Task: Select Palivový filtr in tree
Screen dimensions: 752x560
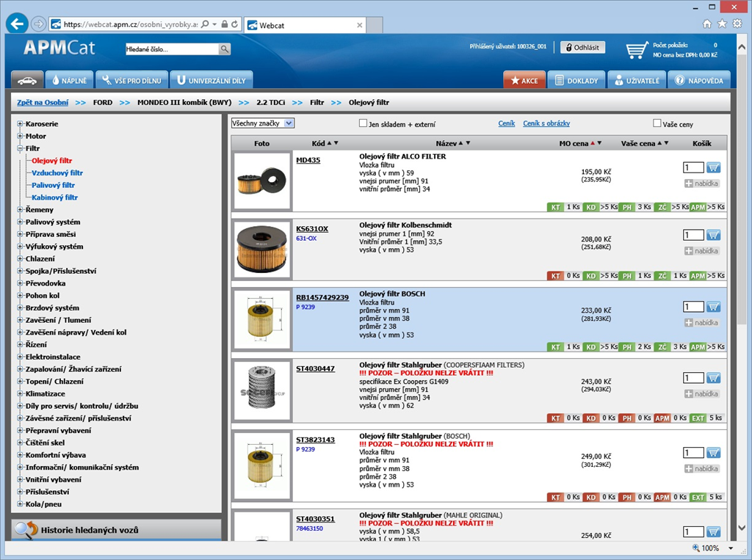Action: [53, 185]
